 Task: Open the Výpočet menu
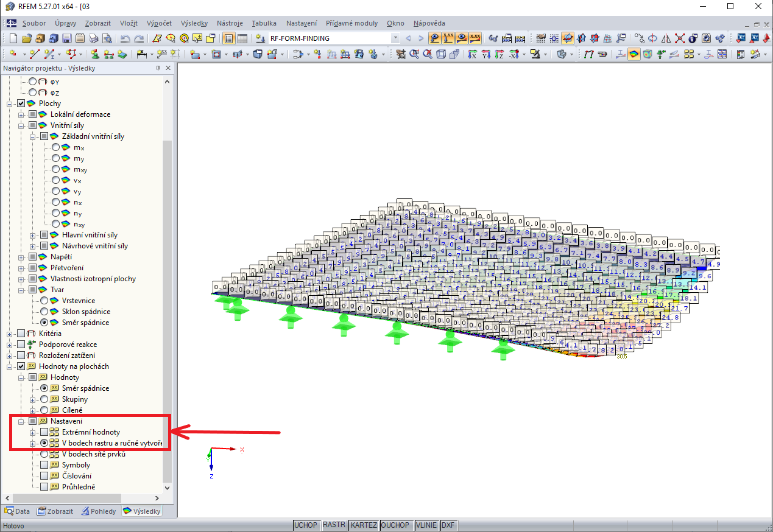point(159,23)
